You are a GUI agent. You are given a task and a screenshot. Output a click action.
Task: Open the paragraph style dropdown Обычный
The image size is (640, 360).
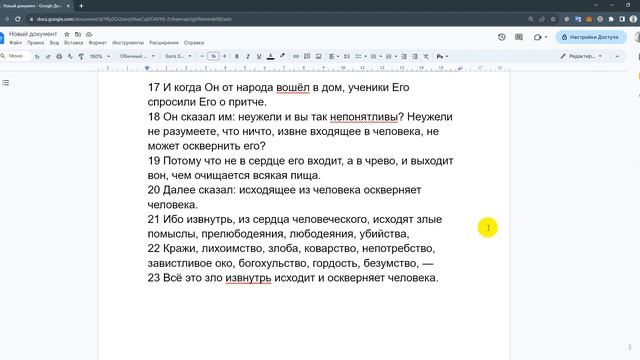tap(137, 56)
